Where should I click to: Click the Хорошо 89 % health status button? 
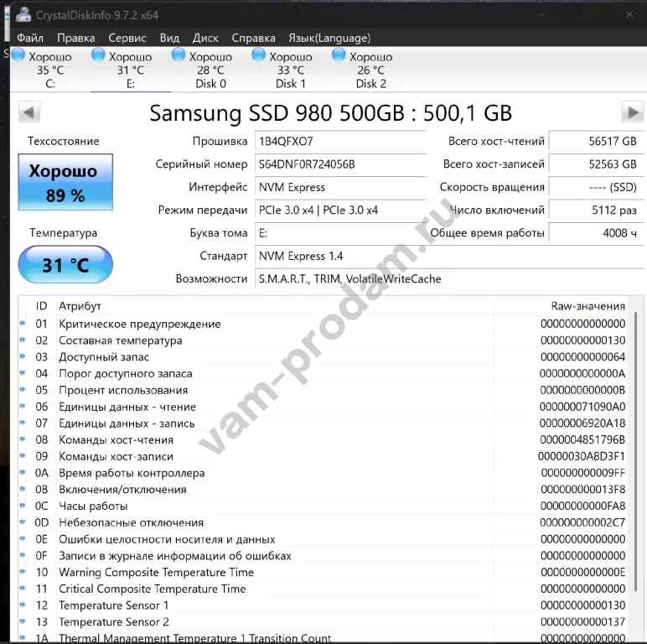coord(65,182)
